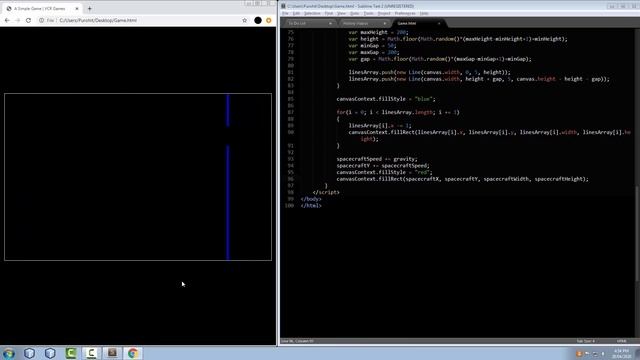The height and width of the screenshot is (360, 640).
Task: Click the taskbar clock
Action: click(x=622, y=353)
